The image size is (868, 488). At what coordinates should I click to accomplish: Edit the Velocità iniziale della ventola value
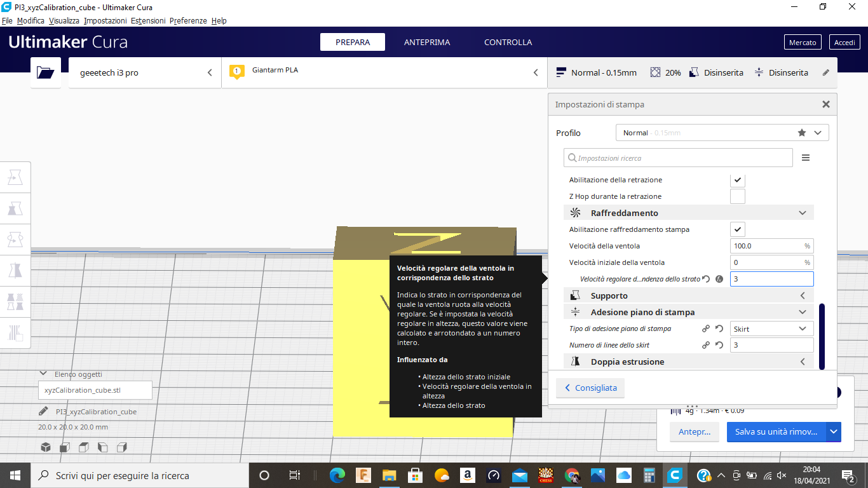tap(772, 262)
